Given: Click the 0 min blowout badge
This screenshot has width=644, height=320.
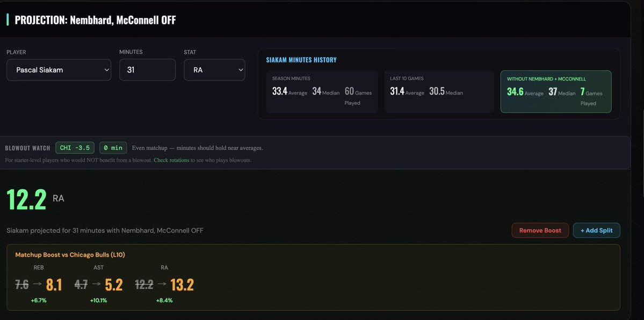Looking at the screenshot, I should pos(113,148).
